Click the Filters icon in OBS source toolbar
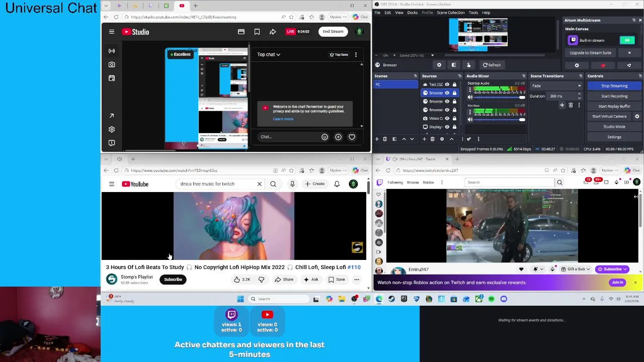This screenshot has height=362, width=644. 454,65
